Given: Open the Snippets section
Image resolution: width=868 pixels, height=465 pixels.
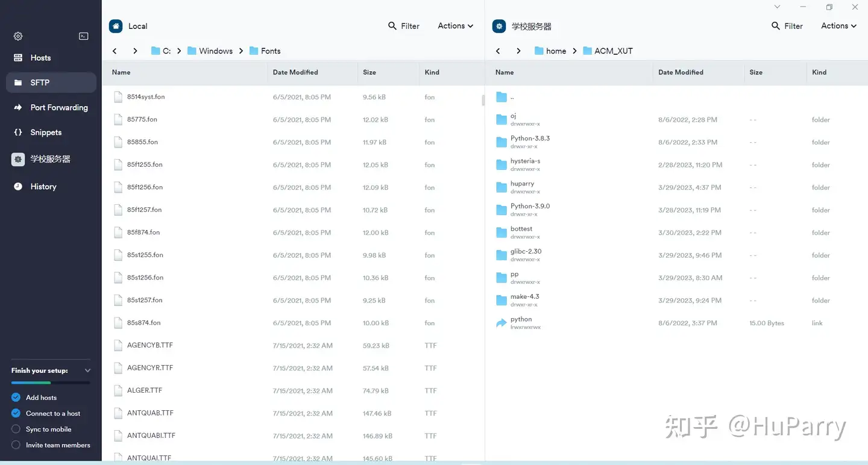Looking at the screenshot, I should [x=46, y=133].
